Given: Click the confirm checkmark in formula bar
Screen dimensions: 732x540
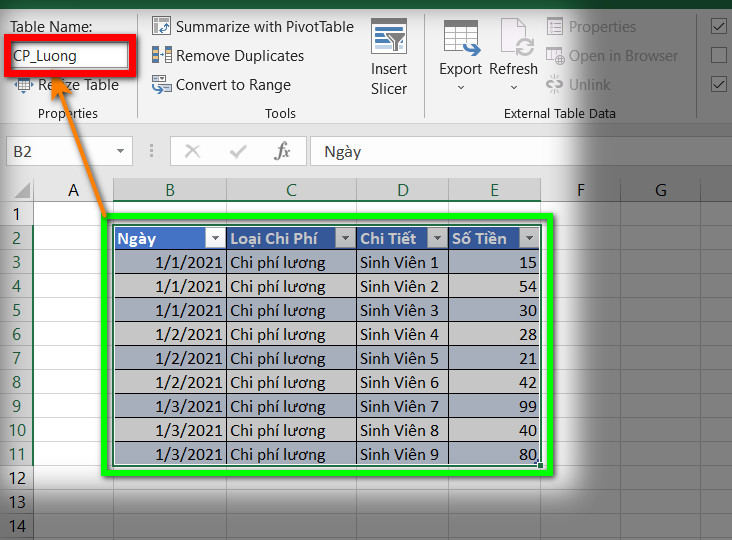Looking at the screenshot, I should 238,151.
